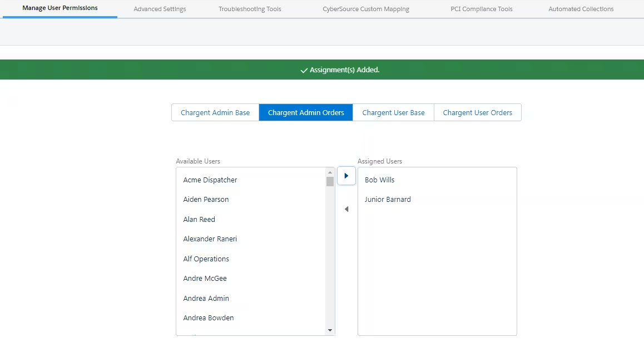
Task: Switch to the Automated Collections tab
Action: click(581, 9)
